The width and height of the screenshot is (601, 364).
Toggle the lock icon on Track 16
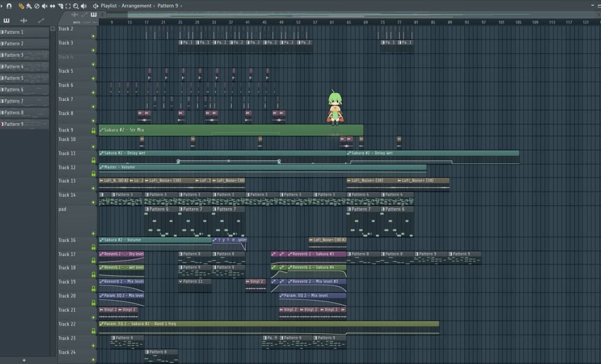tap(93, 247)
